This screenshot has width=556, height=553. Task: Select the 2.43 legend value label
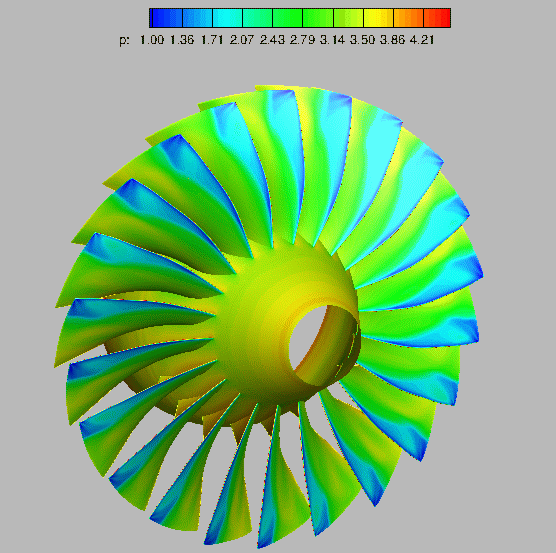[272, 40]
